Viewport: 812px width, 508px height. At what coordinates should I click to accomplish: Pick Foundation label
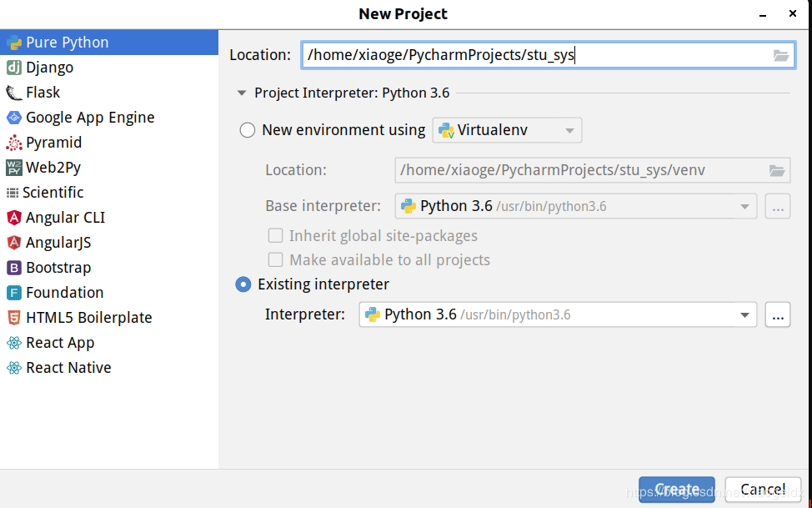65,293
